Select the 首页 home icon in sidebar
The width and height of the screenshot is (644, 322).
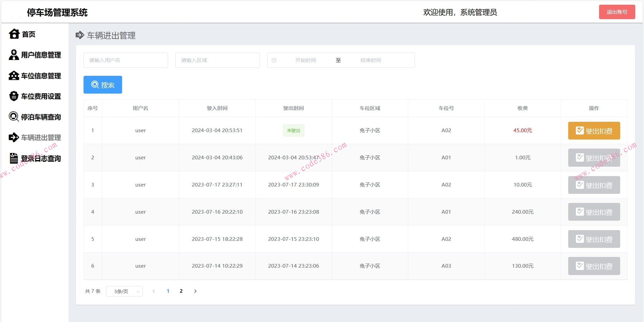pyautogui.click(x=13, y=34)
